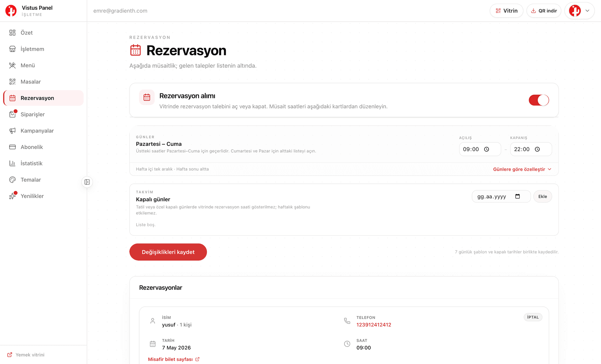The image size is (601, 364).
Task: Toggle the Rezervasyon alımı switch
Action: tap(539, 100)
